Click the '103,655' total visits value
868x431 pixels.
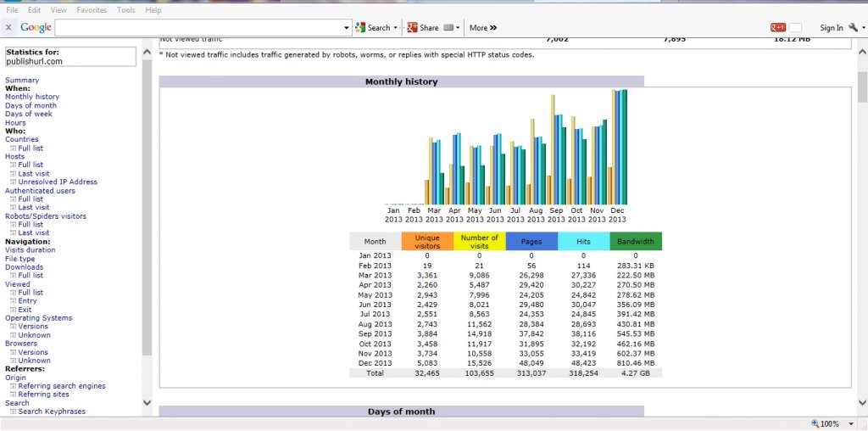[480, 373]
